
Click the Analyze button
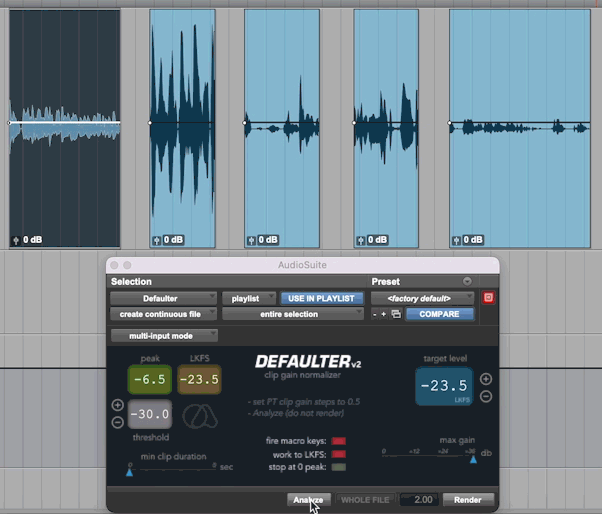click(x=309, y=500)
